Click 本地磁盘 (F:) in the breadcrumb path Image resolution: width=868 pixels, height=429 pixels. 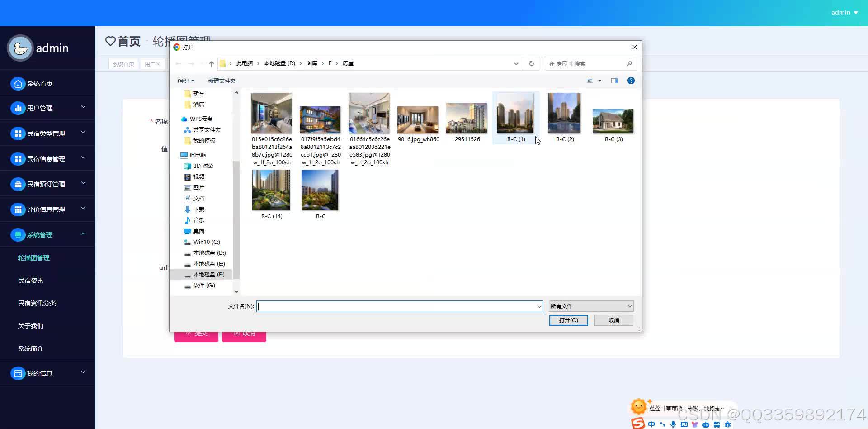279,63
